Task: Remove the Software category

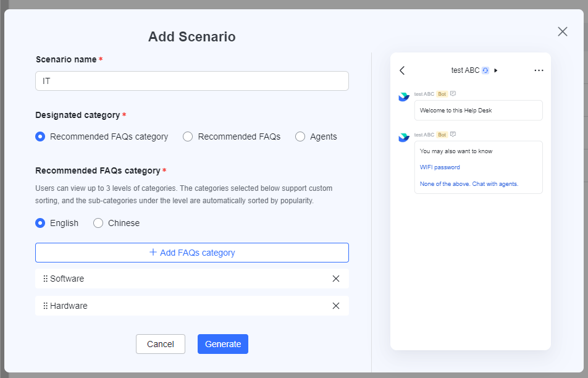Action: [336, 279]
